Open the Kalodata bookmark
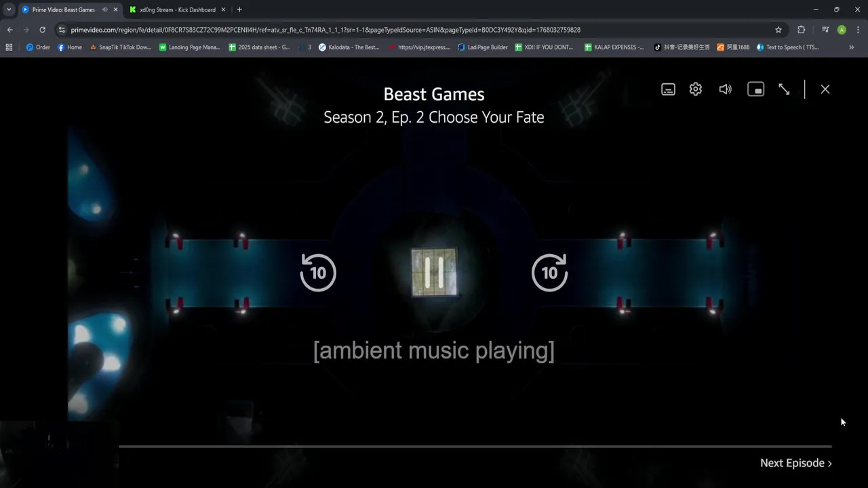Viewport: 868px width, 488px height. [x=349, y=47]
